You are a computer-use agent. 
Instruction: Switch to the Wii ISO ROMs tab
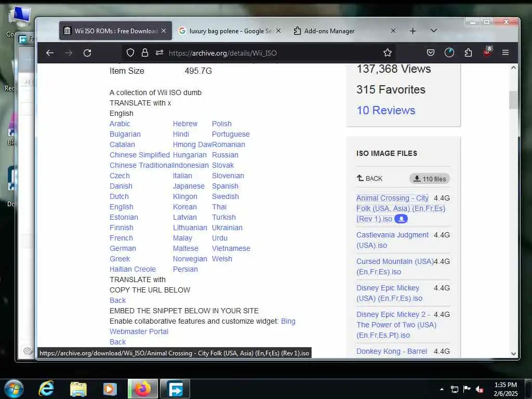tap(115, 31)
